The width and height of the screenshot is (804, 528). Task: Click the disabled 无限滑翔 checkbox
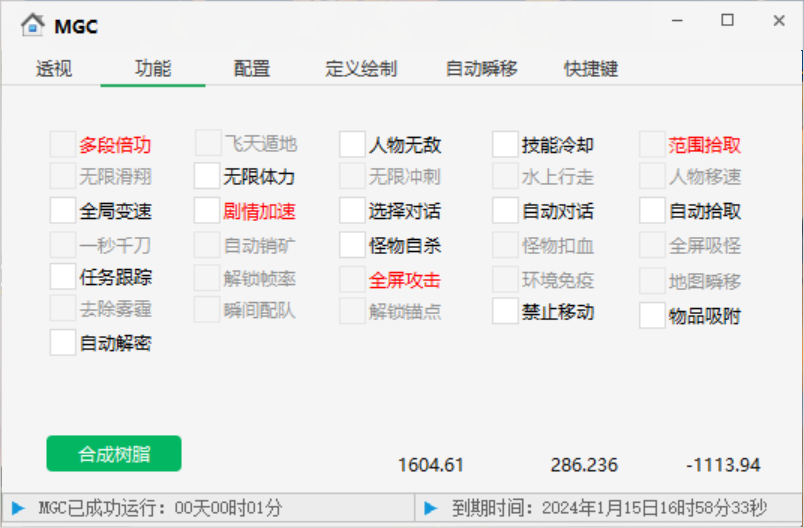[63, 176]
